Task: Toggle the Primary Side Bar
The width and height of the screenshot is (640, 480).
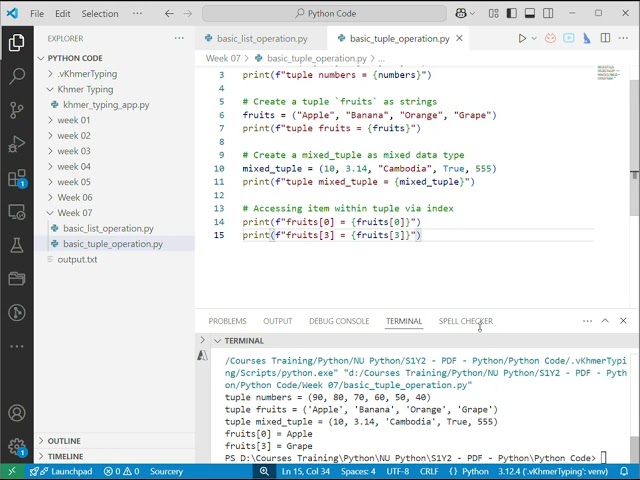Action: (511, 13)
